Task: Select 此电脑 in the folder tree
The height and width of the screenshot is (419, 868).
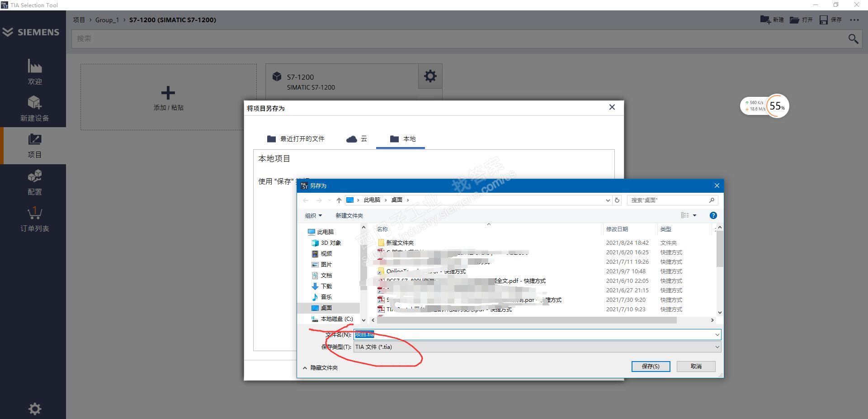Action: [321, 232]
